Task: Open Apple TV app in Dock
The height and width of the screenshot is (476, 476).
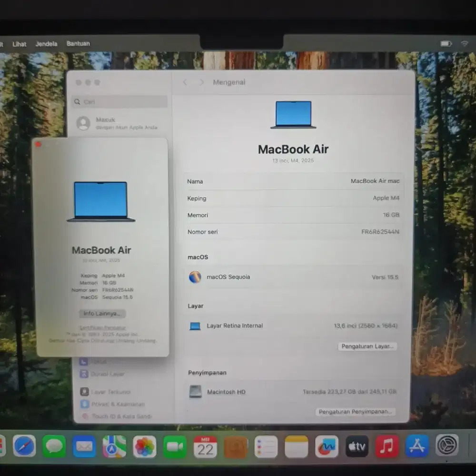Action: pos(357,446)
